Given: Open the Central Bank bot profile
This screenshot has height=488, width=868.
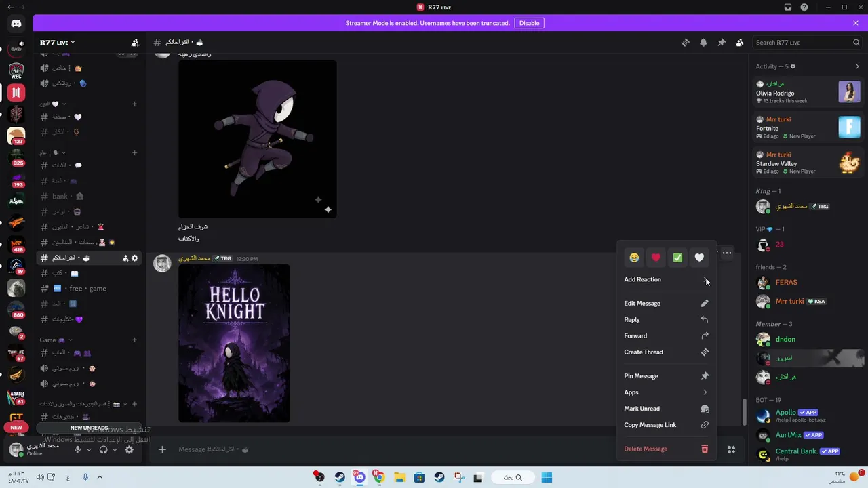Looking at the screenshot, I should (x=808, y=454).
